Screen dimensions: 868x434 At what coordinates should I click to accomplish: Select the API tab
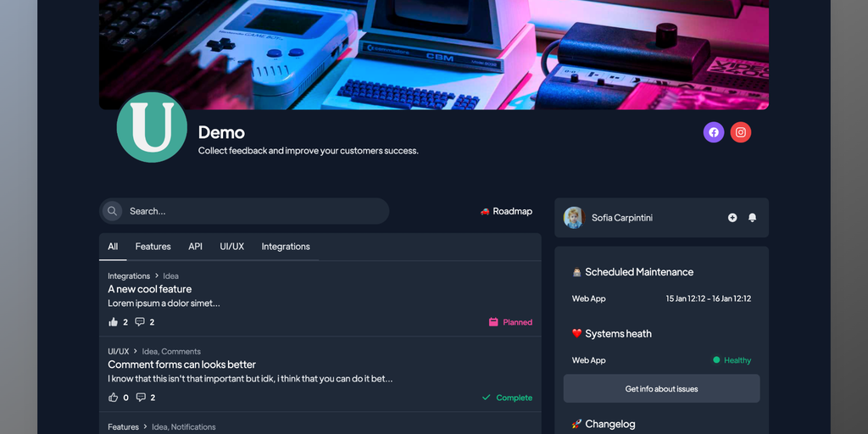196,247
